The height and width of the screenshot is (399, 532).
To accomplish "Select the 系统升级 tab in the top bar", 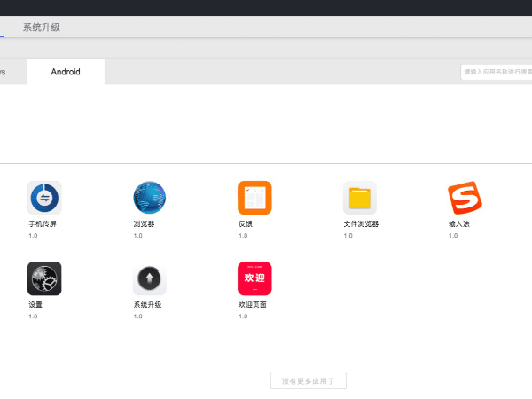I will coord(42,27).
